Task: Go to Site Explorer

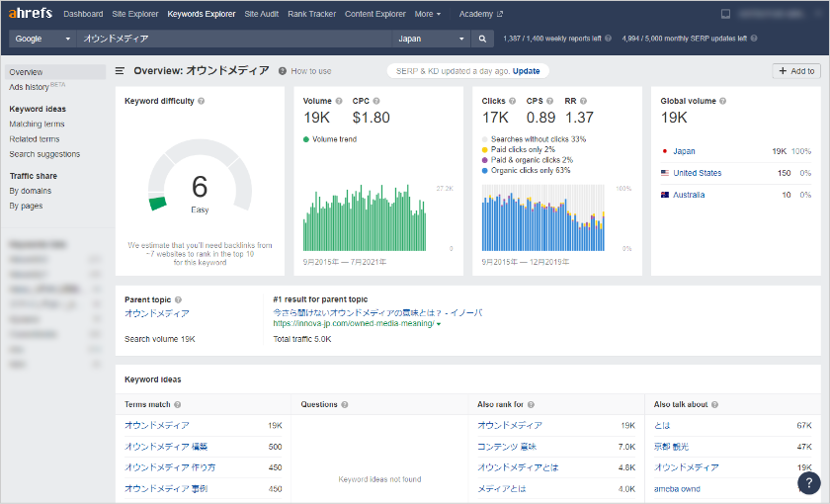Action: coord(135,14)
